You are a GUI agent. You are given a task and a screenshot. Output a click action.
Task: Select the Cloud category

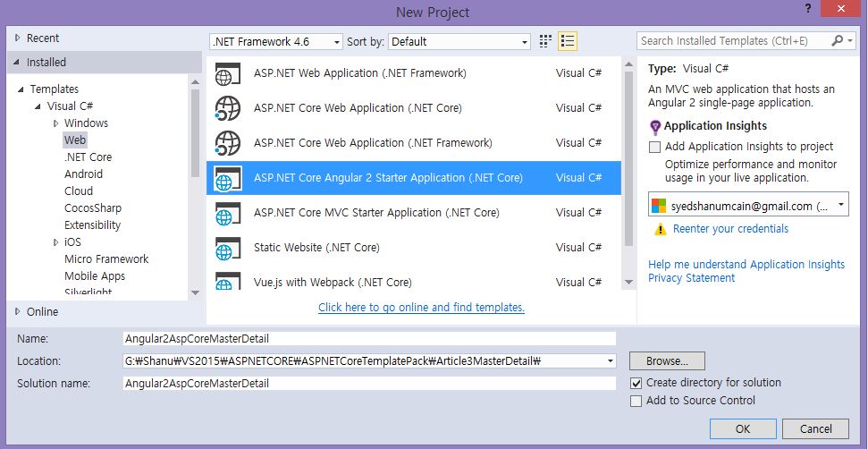[x=79, y=191]
